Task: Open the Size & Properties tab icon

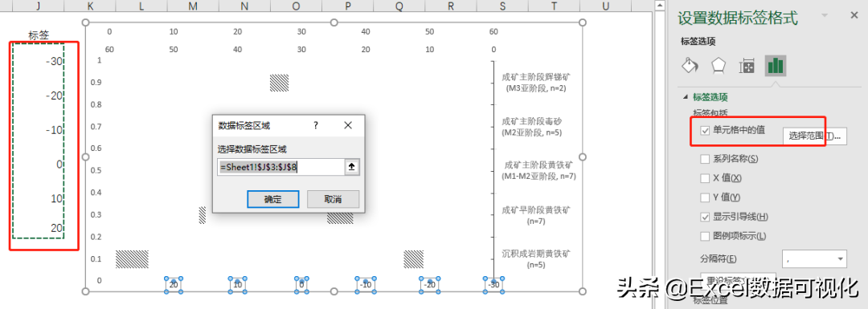Action: pyautogui.click(x=747, y=67)
